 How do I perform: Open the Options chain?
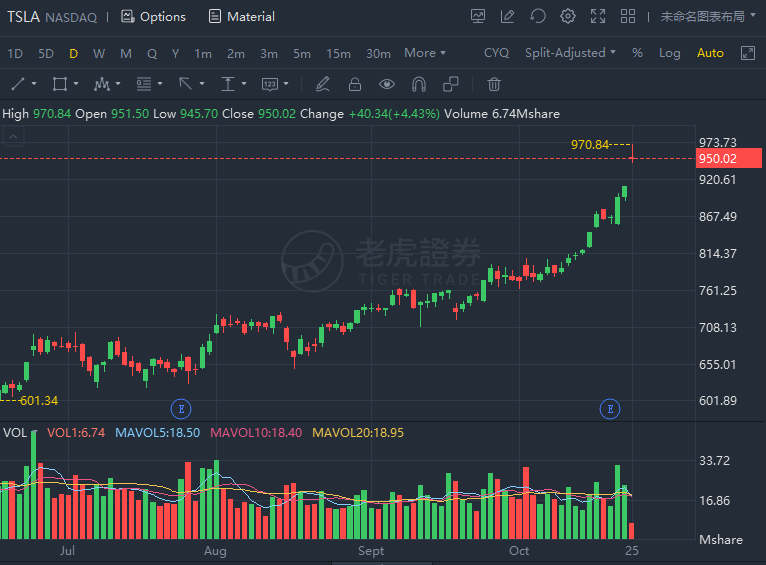pos(153,17)
